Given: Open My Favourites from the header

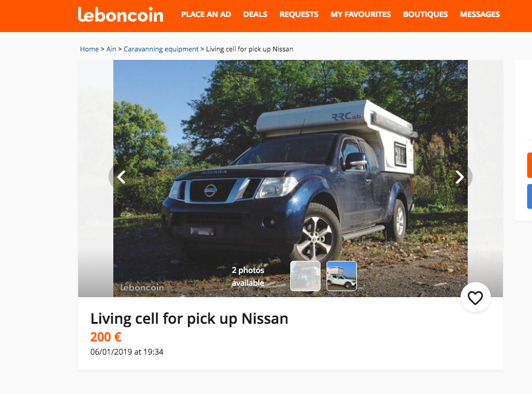Looking at the screenshot, I should point(361,15).
